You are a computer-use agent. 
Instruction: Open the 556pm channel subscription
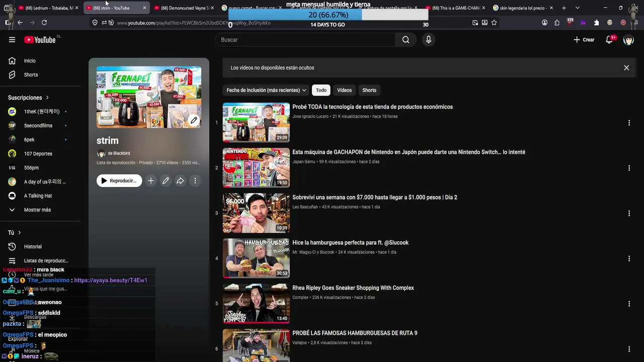click(x=31, y=168)
